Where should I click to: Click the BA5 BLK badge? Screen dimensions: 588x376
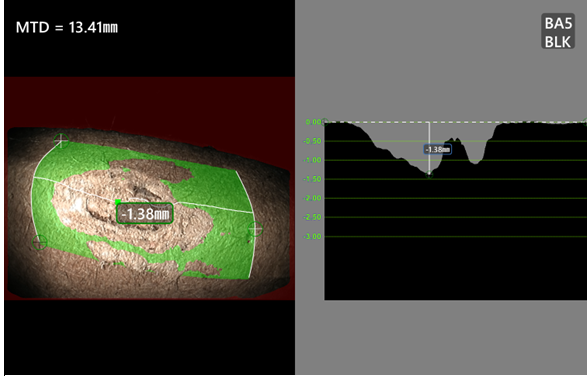(558, 32)
